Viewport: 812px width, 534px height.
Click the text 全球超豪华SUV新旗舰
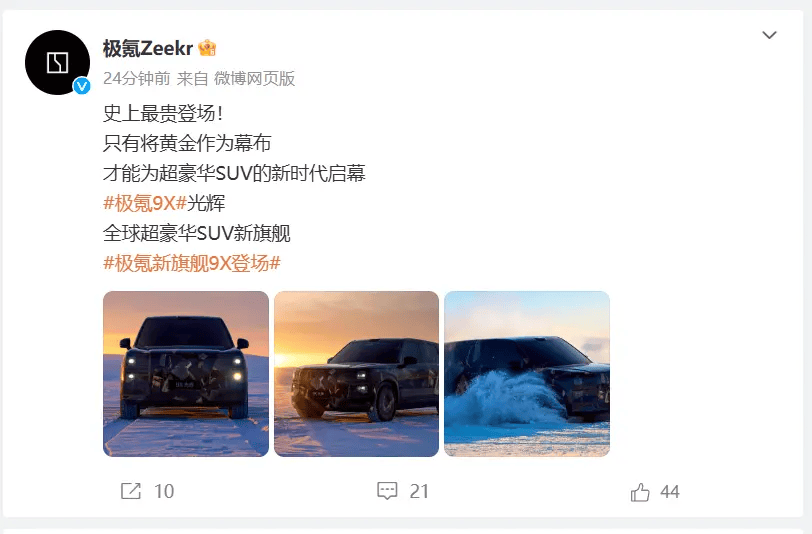click(x=197, y=233)
